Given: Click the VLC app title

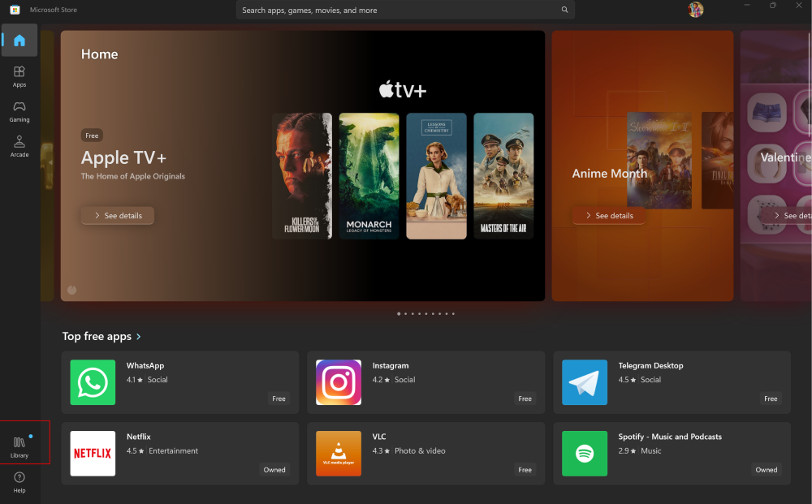Looking at the screenshot, I should [x=379, y=437].
